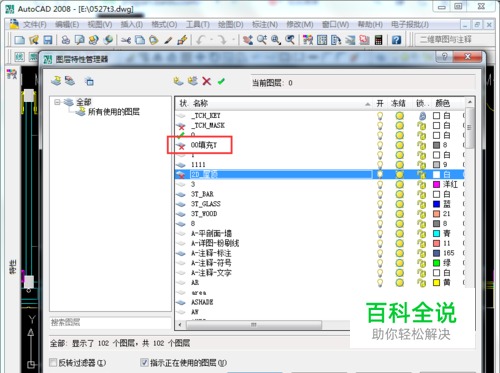
Task: Toggle on/off bulb for 3T_GLASS layer
Action: 380,204
